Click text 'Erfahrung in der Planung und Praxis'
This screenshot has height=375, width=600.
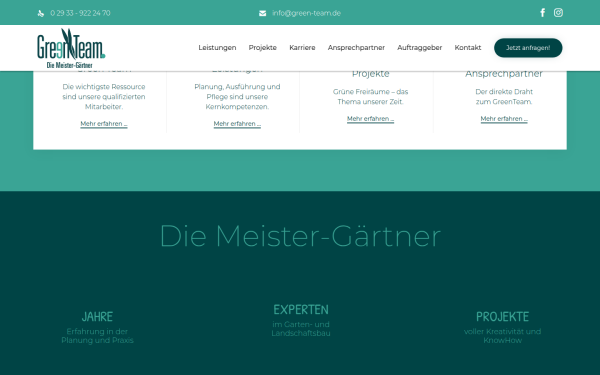click(97, 336)
